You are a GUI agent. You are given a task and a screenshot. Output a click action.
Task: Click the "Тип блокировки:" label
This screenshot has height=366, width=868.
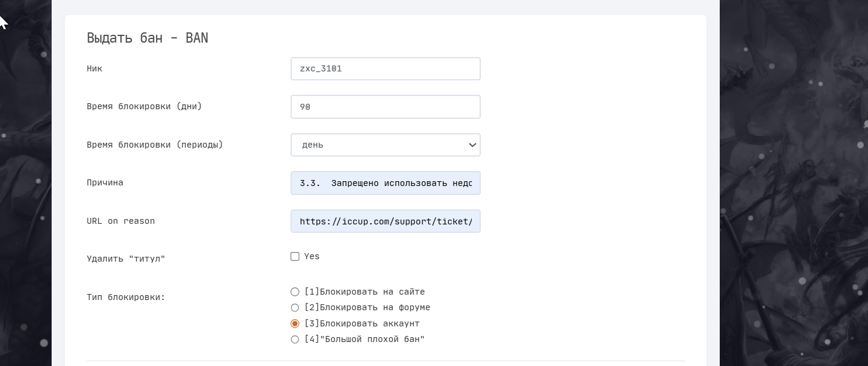[125, 297]
